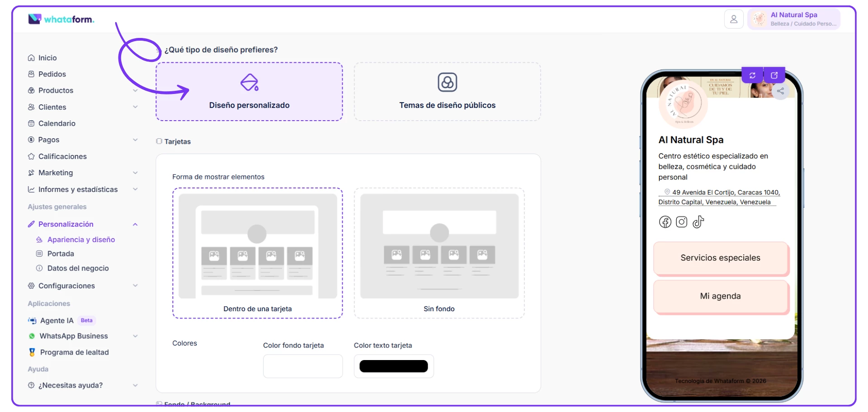Image resolution: width=868 pixels, height=412 pixels.
Task: Open the Facebook icon in preview
Action: pyautogui.click(x=665, y=222)
